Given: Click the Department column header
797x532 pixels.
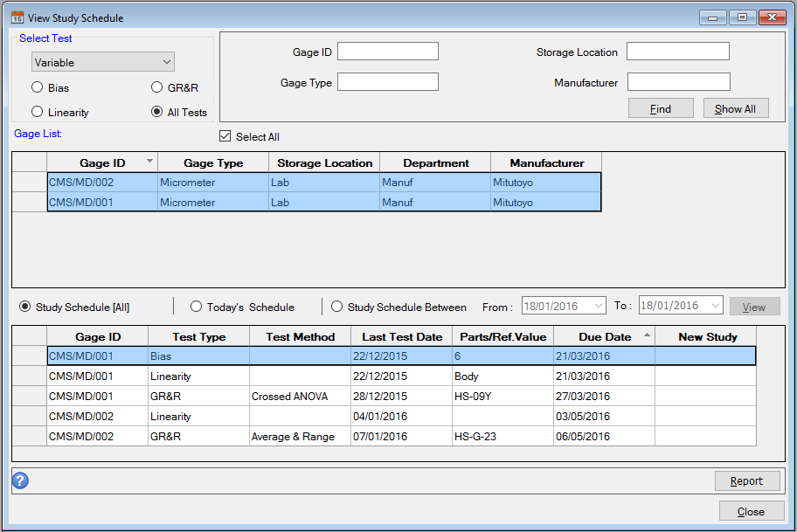Looking at the screenshot, I should click(435, 163).
